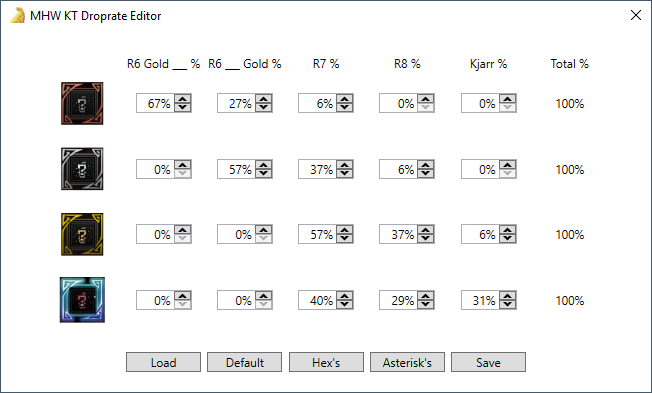Focus the bronze row R7 % field
Viewport: 652px width, 393px height.
click(318, 103)
